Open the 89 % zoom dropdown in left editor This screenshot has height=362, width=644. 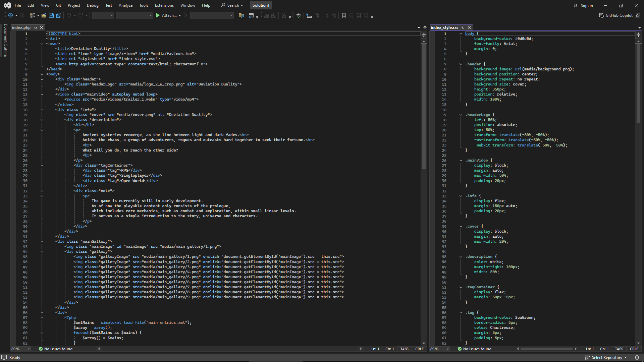[29, 349]
